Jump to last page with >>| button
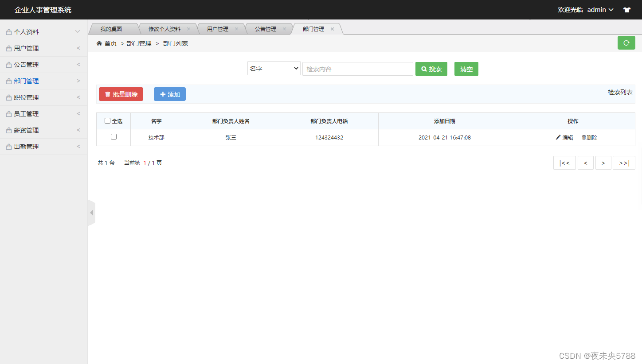Image resolution: width=642 pixels, height=364 pixels. click(x=624, y=163)
